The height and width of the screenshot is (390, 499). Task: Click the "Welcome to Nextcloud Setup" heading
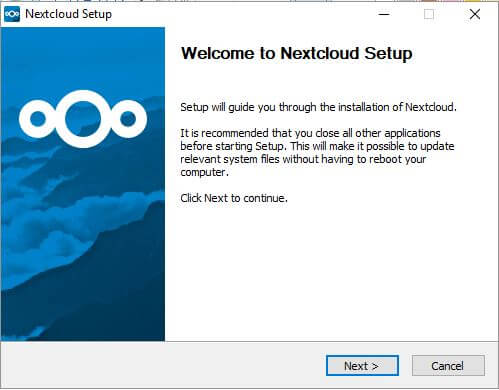296,53
